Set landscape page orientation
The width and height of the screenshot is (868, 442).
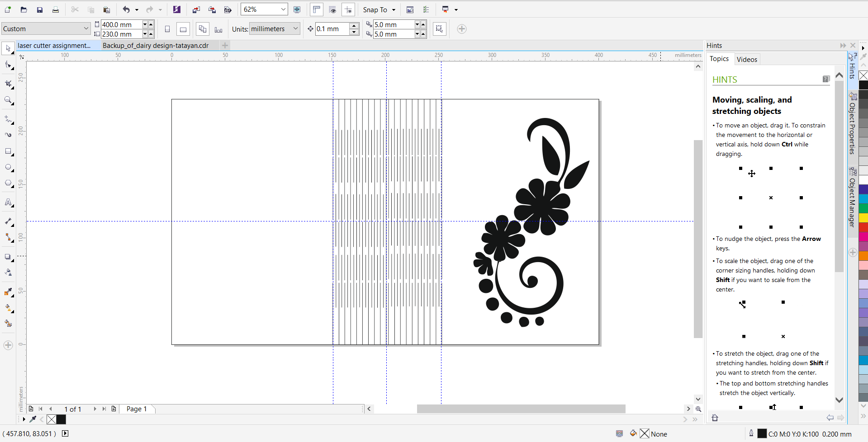point(183,29)
